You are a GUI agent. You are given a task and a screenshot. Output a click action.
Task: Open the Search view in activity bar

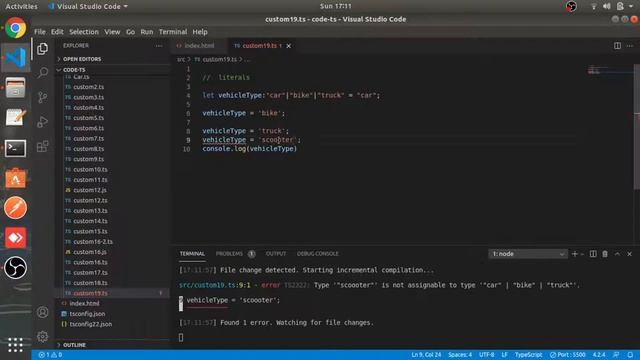[x=42, y=73]
